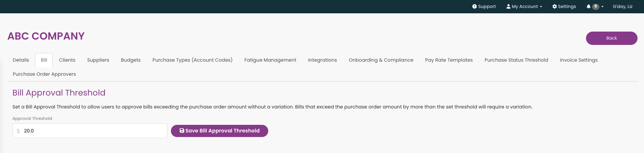Select the Purchase Order Approvers tab
The image size is (644, 153).
click(44, 74)
